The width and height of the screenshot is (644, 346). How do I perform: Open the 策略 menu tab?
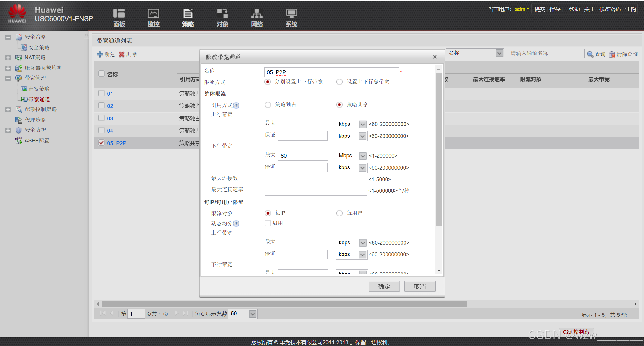(188, 17)
